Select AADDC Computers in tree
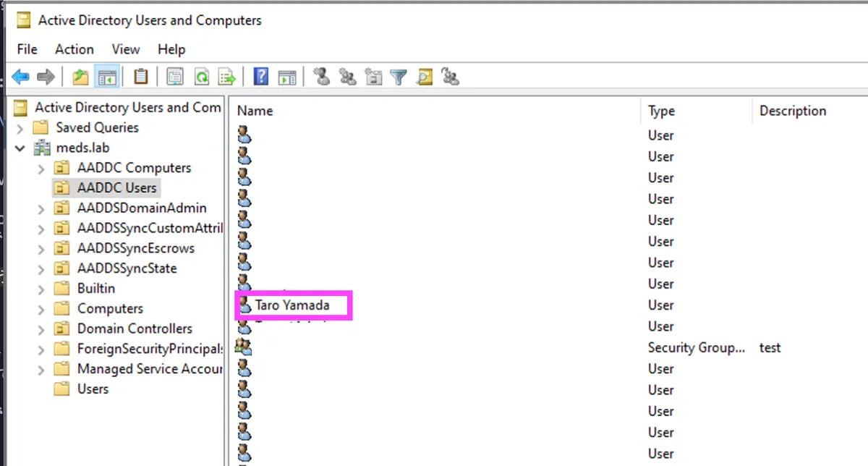 pyautogui.click(x=134, y=168)
